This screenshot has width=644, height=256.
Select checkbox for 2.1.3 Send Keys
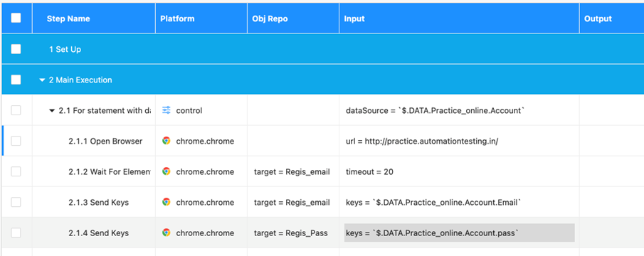coord(16,202)
